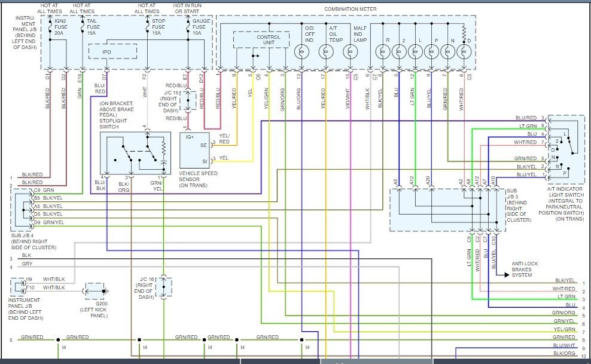Select the N gear indicator lamp symbol
The width and height of the screenshot is (591, 364).
448,52
